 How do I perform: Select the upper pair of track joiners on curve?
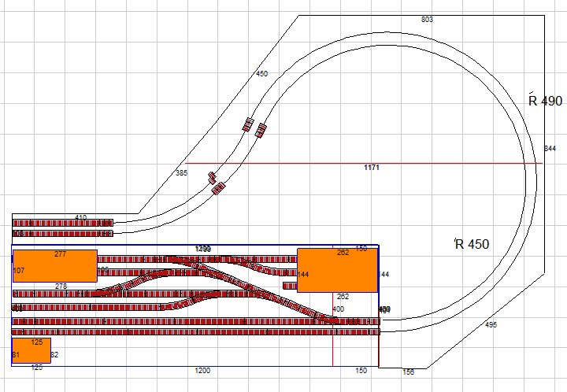[254, 127]
